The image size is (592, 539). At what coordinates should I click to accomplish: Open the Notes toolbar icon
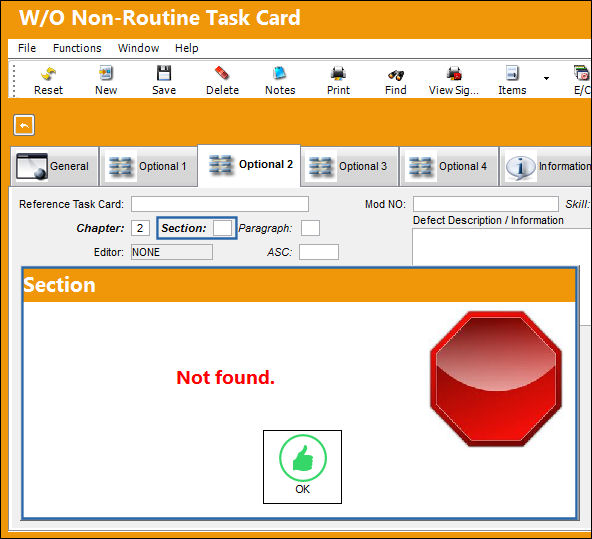(280, 80)
